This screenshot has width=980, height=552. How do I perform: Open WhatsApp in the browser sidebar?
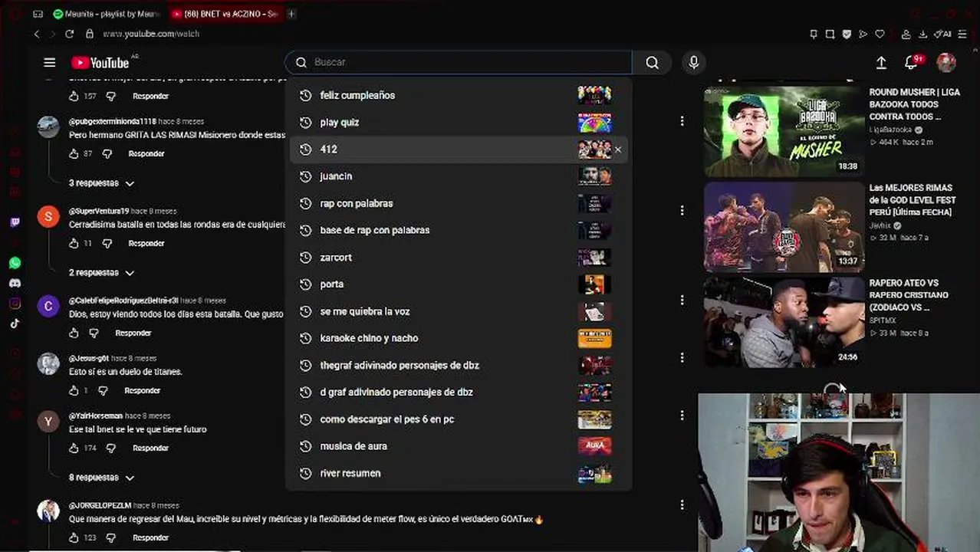[15, 263]
